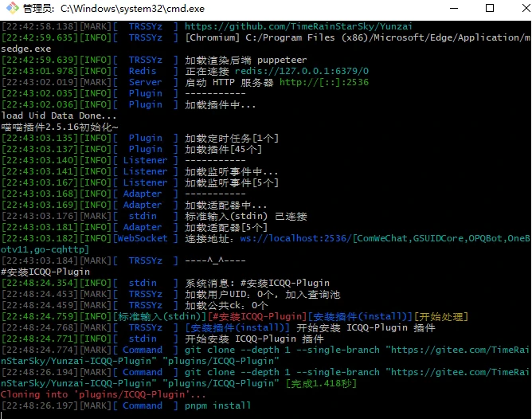Click the text 'load Uid Data Done...'
The image size is (532, 419).
point(59,116)
